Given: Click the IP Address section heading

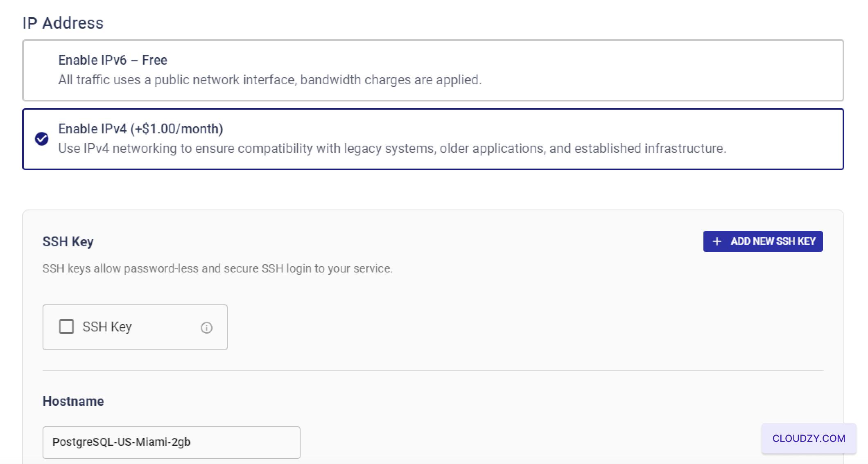Looking at the screenshot, I should coord(63,23).
